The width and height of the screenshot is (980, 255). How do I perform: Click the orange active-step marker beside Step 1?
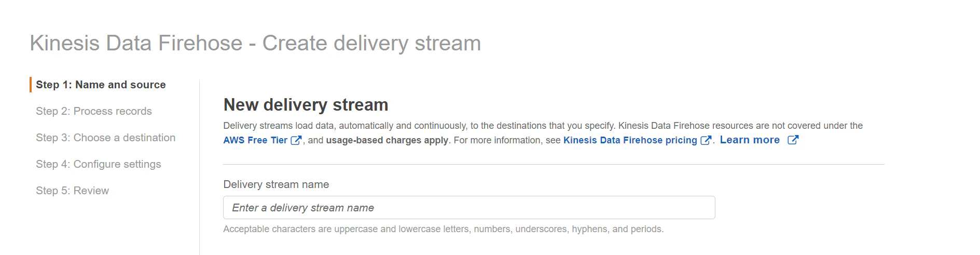point(31,85)
